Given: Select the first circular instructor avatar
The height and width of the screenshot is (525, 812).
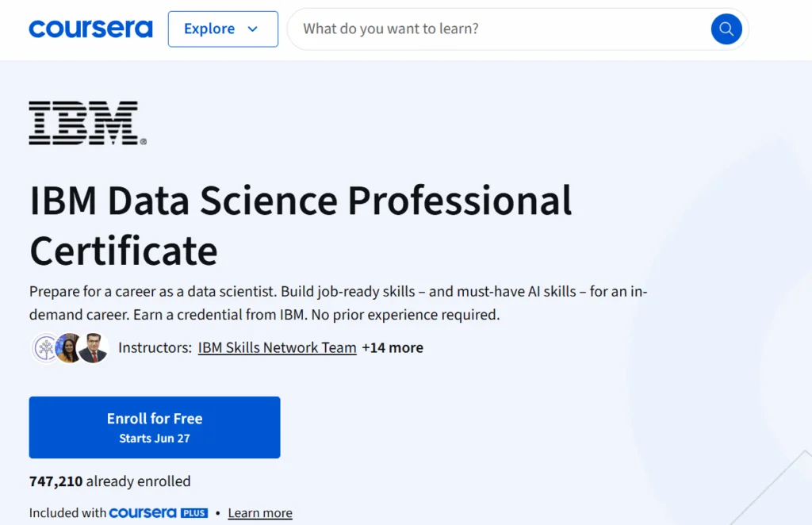Looking at the screenshot, I should [46, 348].
